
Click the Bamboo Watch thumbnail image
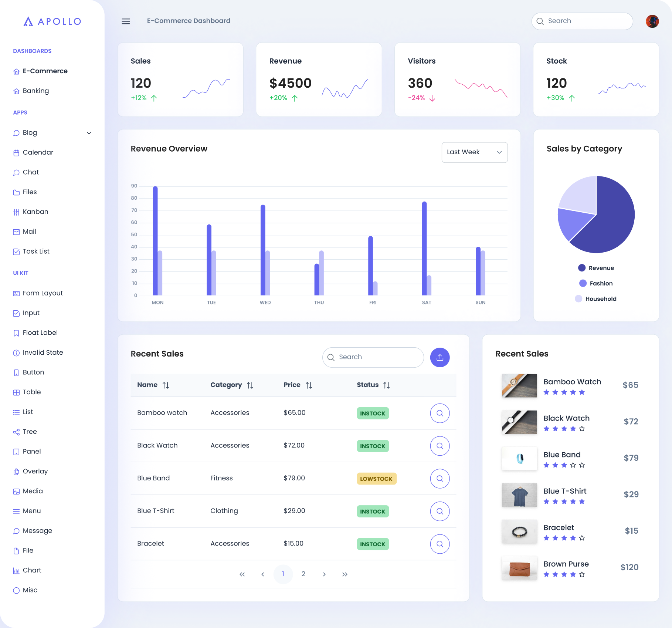pyautogui.click(x=519, y=386)
